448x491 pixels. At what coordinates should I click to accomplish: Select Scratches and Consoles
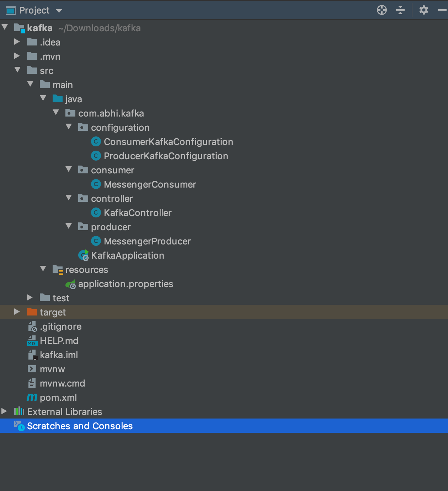click(x=80, y=426)
